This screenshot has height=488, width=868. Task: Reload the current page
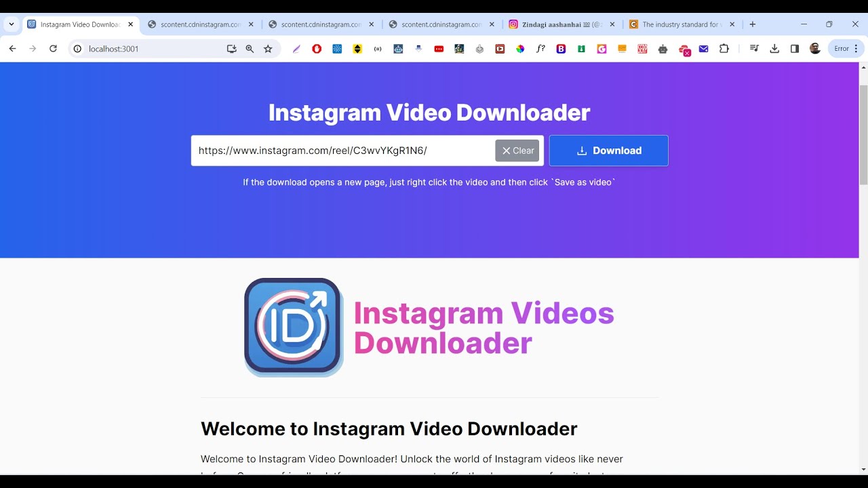(x=53, y=49)
